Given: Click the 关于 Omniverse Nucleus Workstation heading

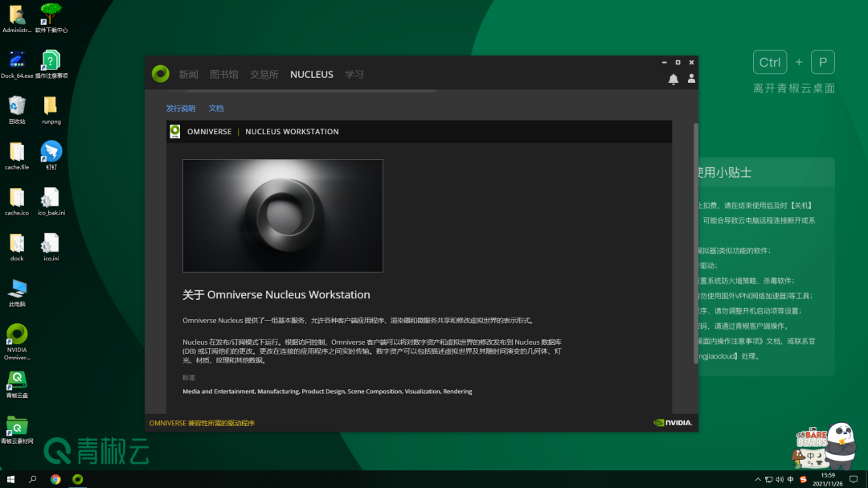Looking at the screenshot, I should point(276,295).
